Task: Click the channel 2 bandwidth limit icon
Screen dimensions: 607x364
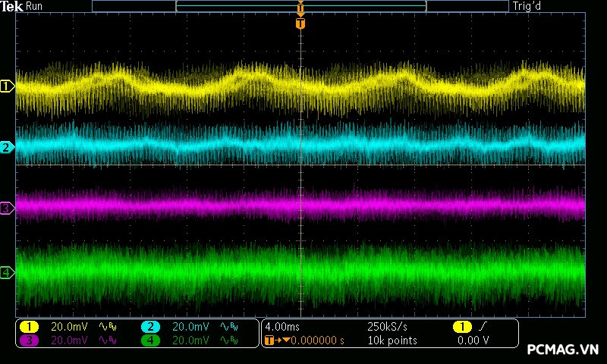Action: pos(228,327)
